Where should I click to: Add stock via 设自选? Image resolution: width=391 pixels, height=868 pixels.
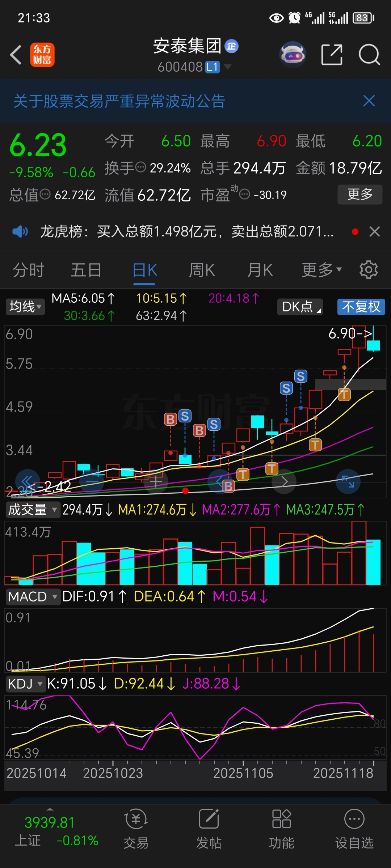pos(354,829)
